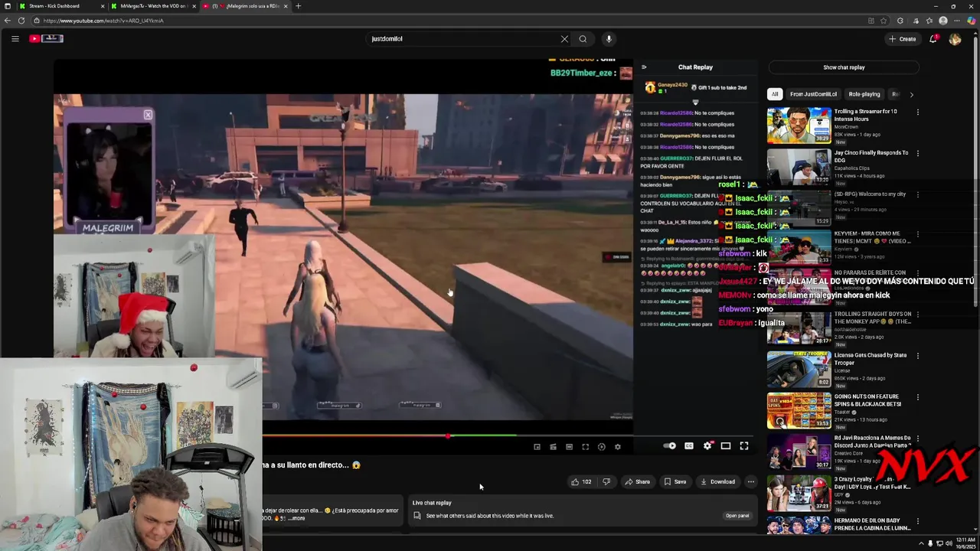This screenshot has height=551, width=980.
Task: Select the All filter chip
Action: pyautogui.click(x=775, y=94)
